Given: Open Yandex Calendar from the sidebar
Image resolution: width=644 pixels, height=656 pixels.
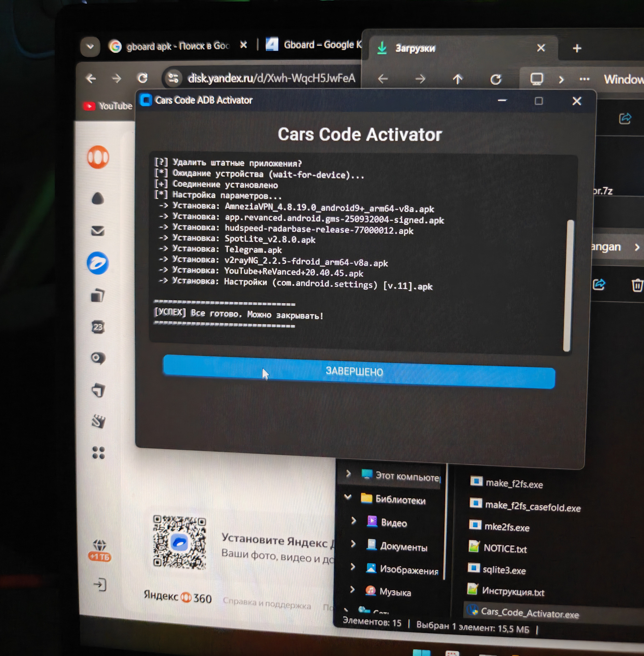Looking at the screenshot, I should (98, 327).
